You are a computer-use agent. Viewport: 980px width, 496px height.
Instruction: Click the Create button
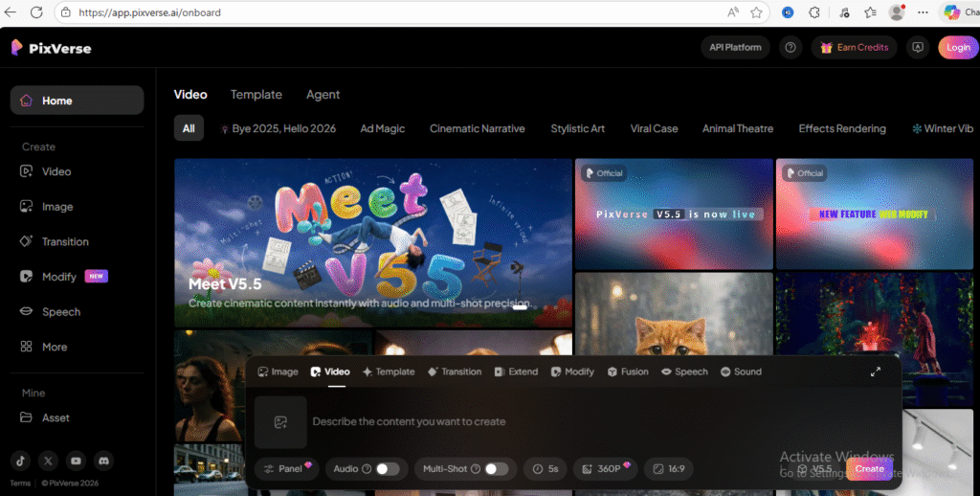[x=869, y=468]
